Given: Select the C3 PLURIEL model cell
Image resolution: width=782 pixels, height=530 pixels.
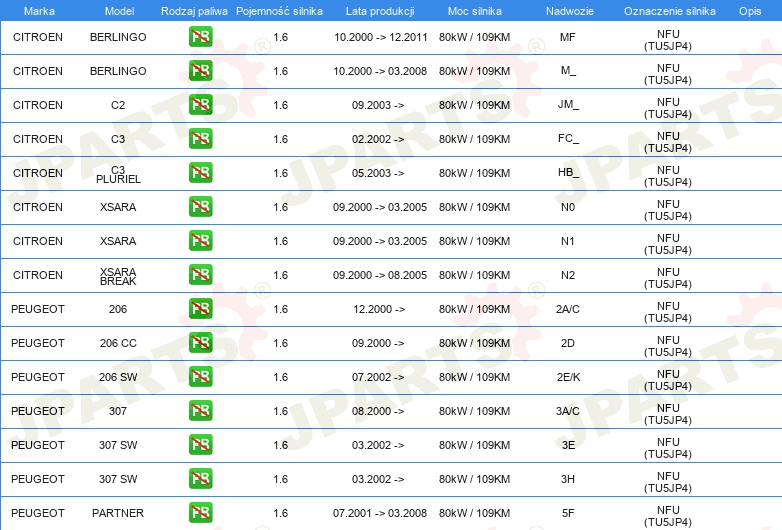Looking at the screenshot, I should [x=118, y=175].
